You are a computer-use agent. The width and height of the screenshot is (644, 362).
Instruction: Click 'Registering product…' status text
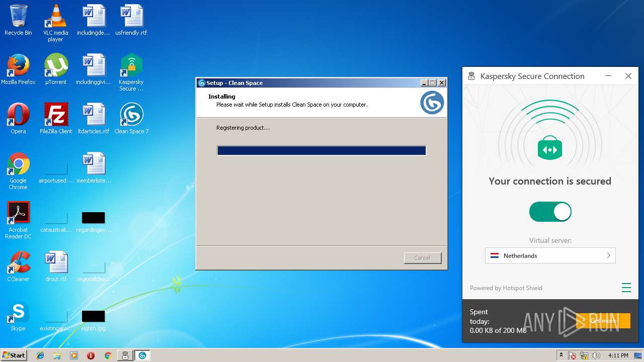click(x=243, y=128)
